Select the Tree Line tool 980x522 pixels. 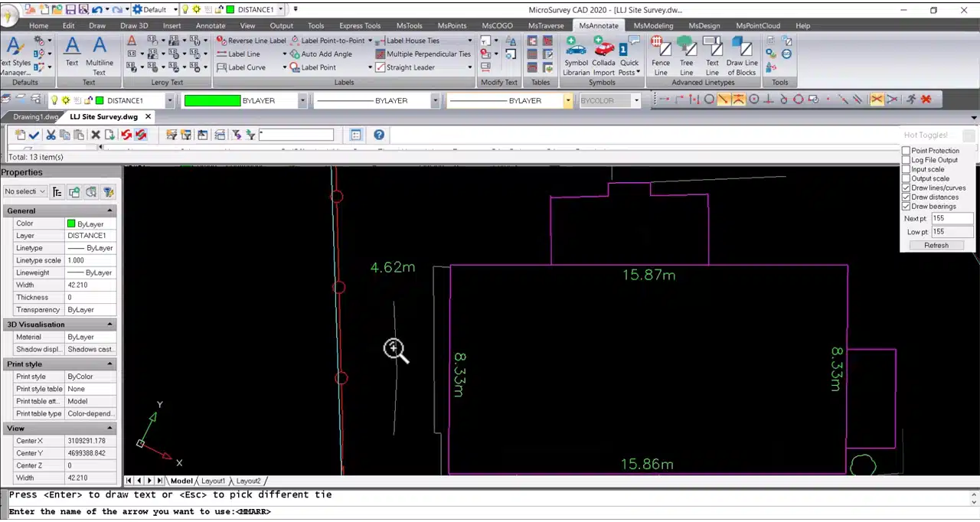686,56
